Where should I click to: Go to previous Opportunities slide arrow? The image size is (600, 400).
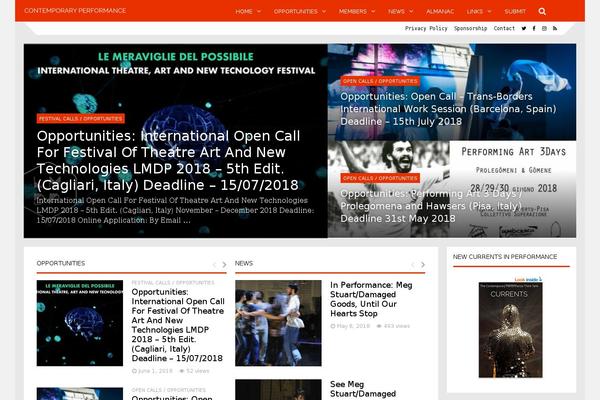pos(214,264)
